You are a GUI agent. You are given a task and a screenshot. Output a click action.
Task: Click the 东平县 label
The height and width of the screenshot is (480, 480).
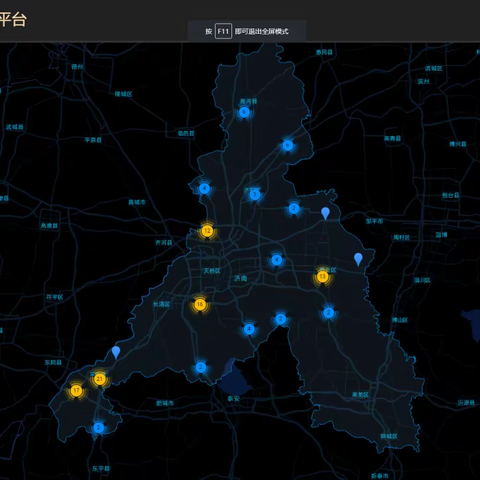[101, 469]
